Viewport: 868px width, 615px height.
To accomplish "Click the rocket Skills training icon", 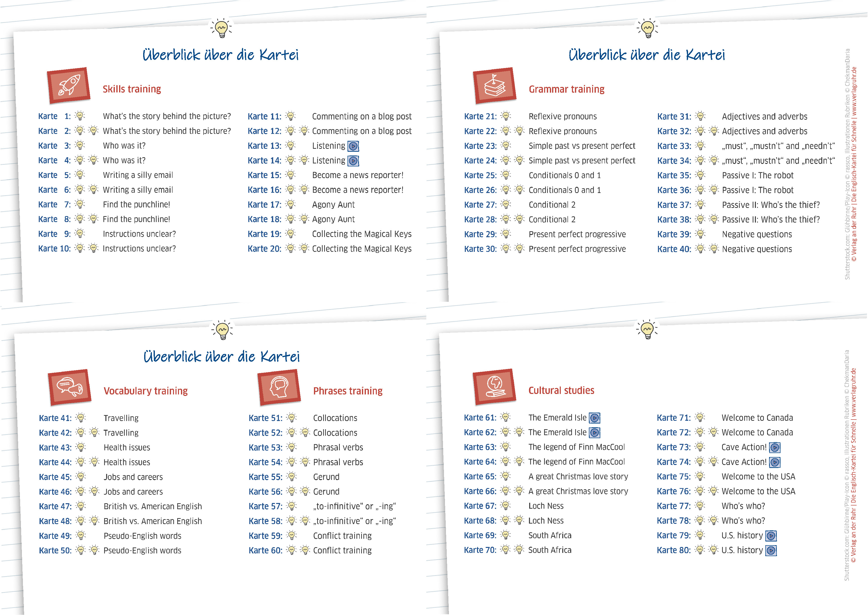I will [x=69, y=86].
